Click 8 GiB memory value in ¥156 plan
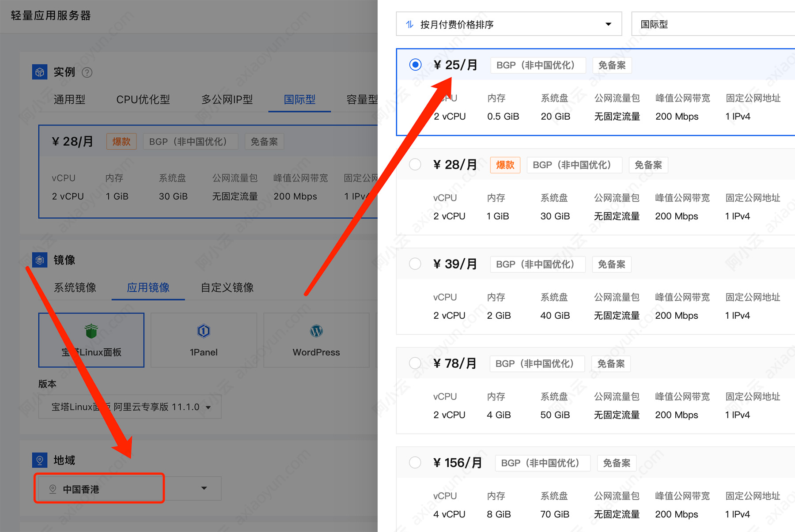The width and height of the screenshot is (795, 532). [x=499, y=514]
